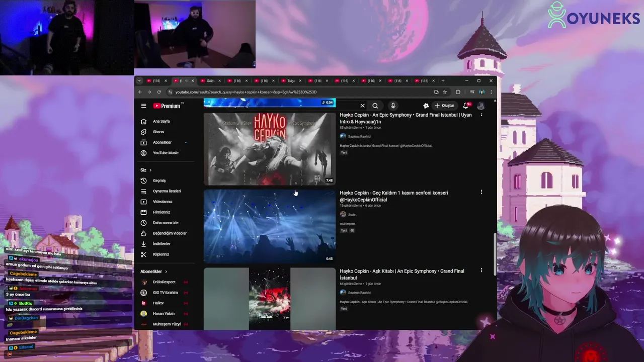The width and height of the screenshot is (644, 362).
Task: Bookmark this page with the star icon
Action: coord(445,92)
